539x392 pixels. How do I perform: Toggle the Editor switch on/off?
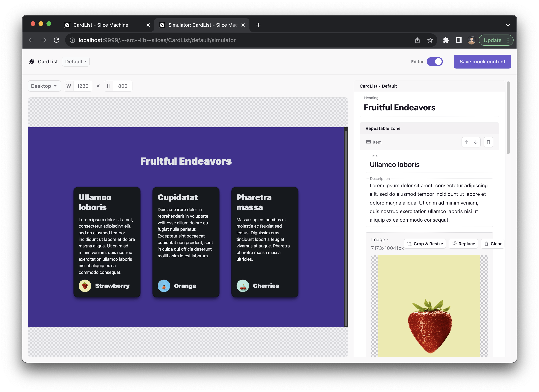point(435,62)
